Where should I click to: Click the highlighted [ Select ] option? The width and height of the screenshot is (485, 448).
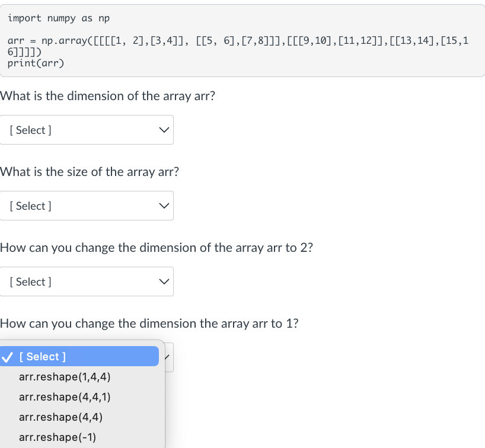click(x=42, y=356)
